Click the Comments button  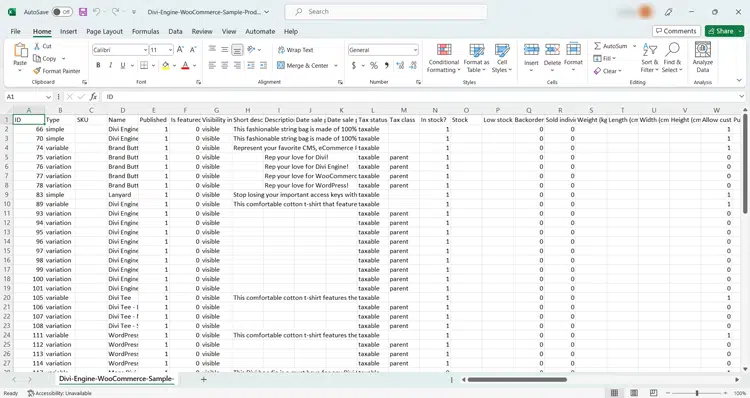[676, 31]
